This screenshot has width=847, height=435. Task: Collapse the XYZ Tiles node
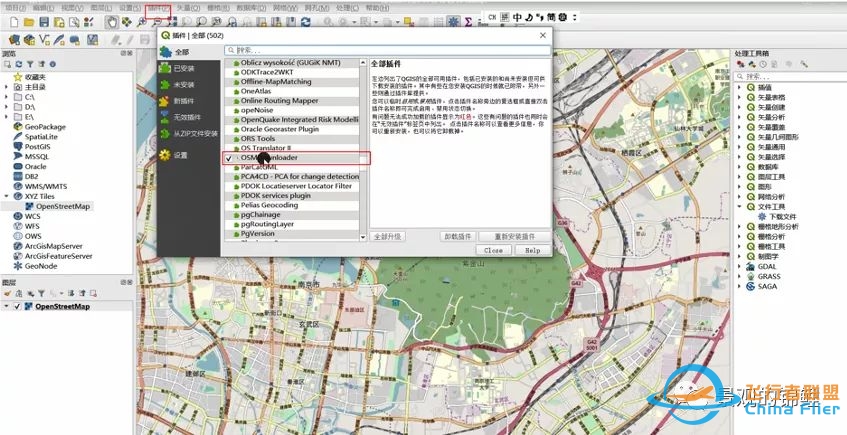[6, 196]
